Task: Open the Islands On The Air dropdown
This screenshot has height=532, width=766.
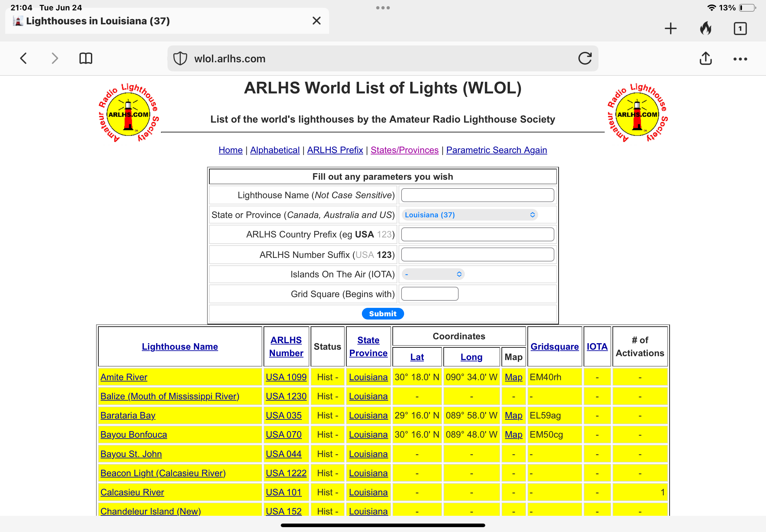Action: click(x=433, y=274)
